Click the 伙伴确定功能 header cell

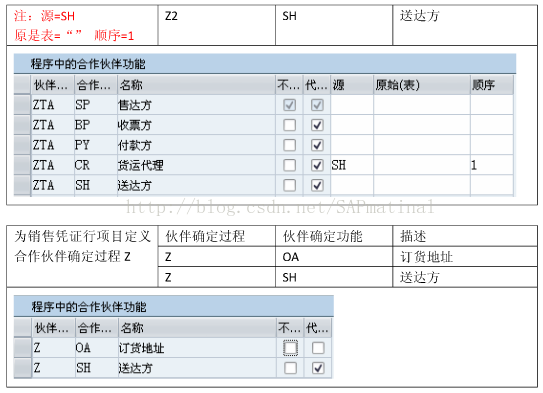pos(334,236)
